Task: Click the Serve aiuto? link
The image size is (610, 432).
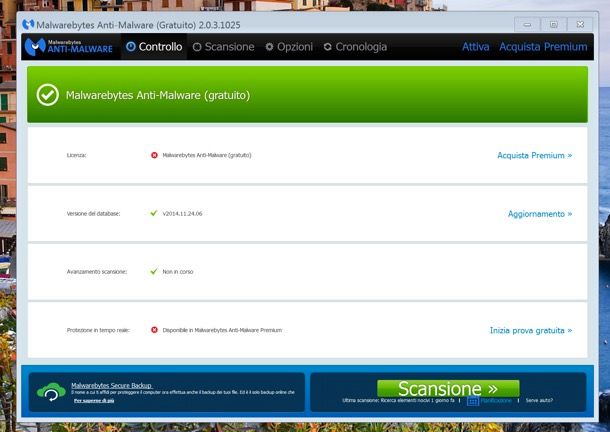Action: coord(539,400)
